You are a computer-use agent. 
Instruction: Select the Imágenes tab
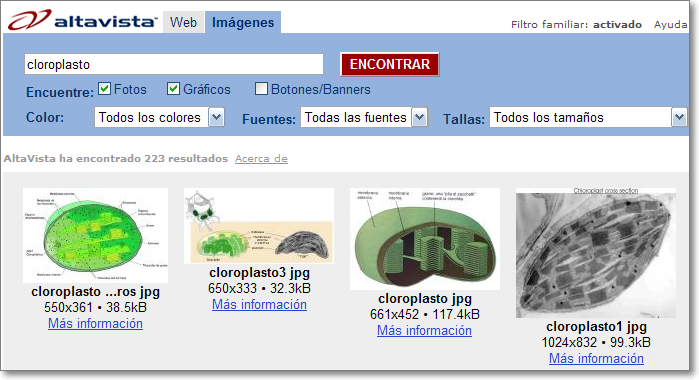[x=243, y=22]
